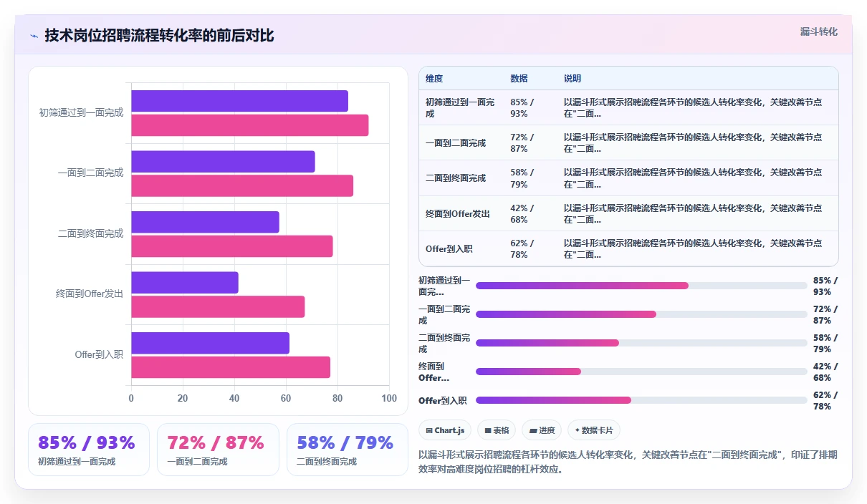Viewport: 867px width, 504px height.
Task: Click chart axis label Offer到入职
Action: (x=99, y=354)
